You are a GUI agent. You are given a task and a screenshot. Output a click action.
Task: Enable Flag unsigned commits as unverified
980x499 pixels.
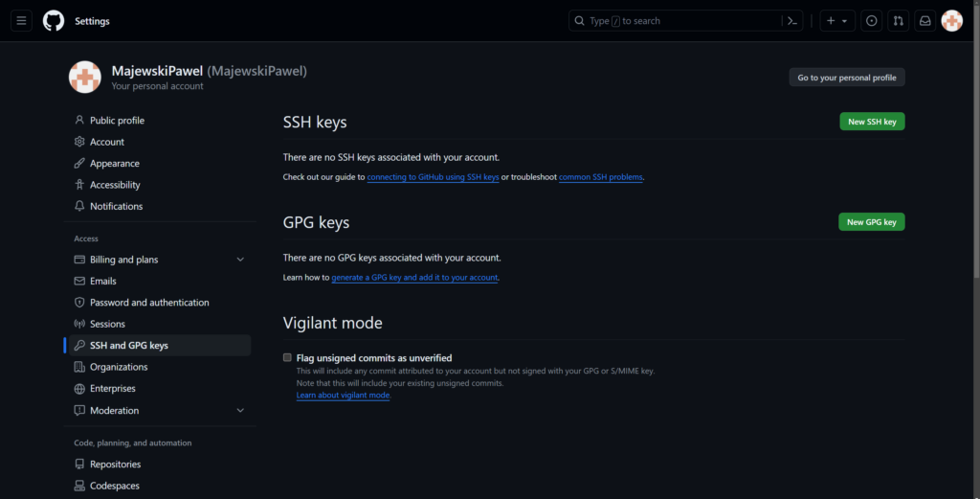pyautogui.click(x=287, y=357)
